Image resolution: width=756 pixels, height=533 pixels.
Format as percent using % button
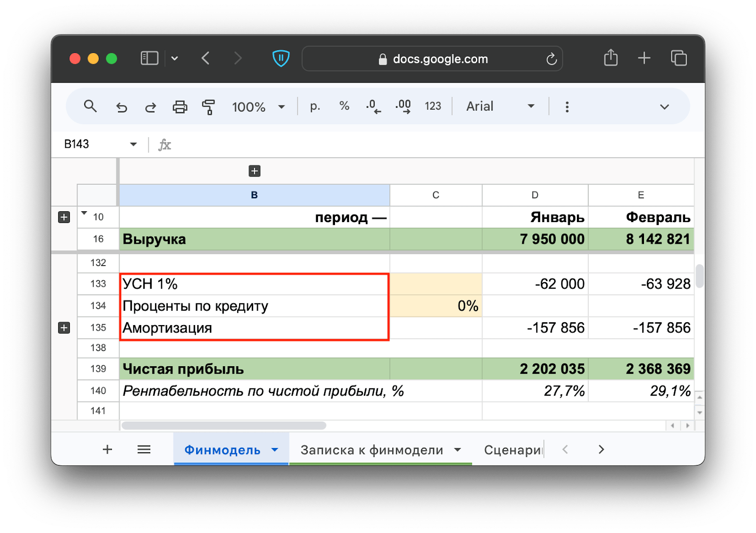pyautogui.click(x=344, y=106)
